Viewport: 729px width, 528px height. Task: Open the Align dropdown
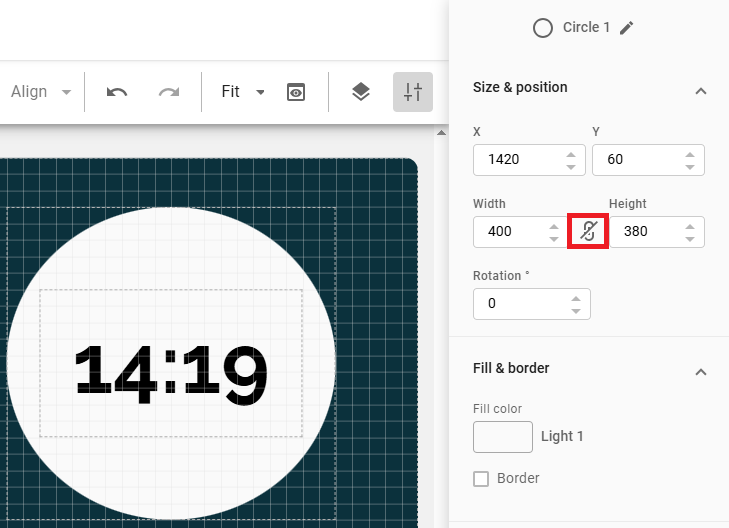click(x=41, y=92)
